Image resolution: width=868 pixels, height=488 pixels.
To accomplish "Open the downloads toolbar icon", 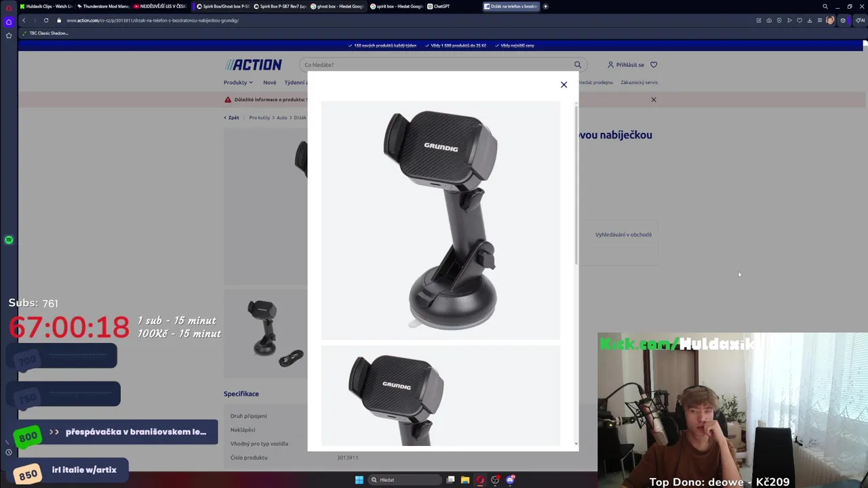I will coord(810,20).
